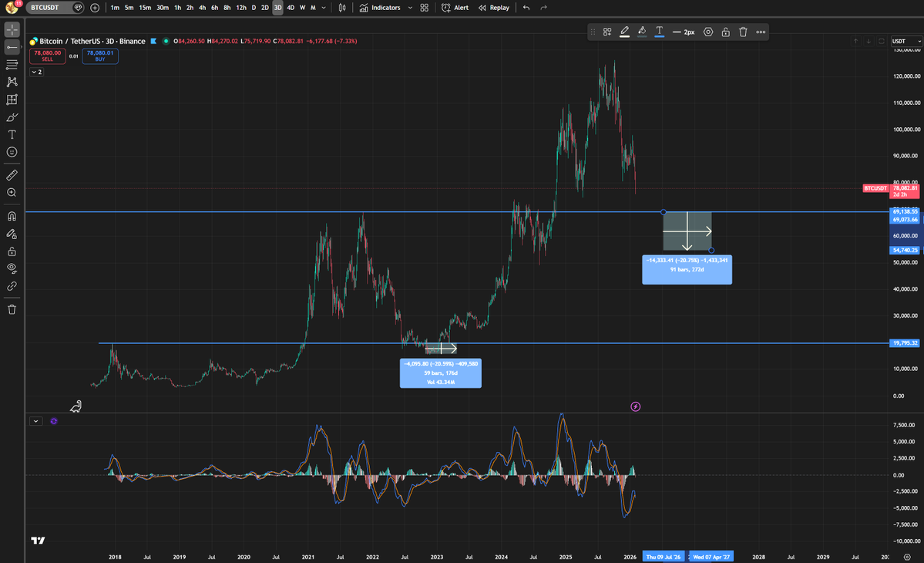Switch to the 4h timeframe
Viewport: 924px width, 563px height.
pyautogui.click(x=202, y=8)
